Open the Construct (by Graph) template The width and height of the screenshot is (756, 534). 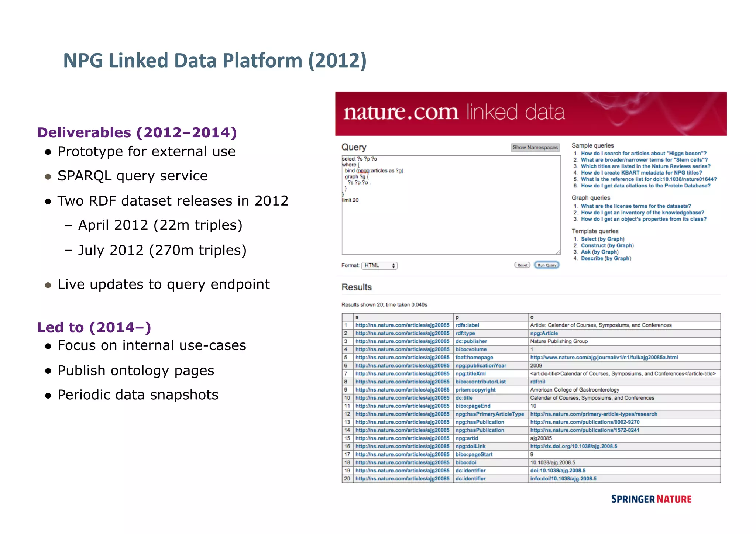click(607, 245)
